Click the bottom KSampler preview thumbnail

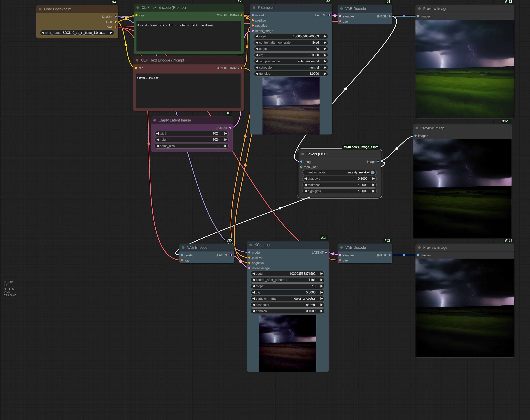point(287,343)
